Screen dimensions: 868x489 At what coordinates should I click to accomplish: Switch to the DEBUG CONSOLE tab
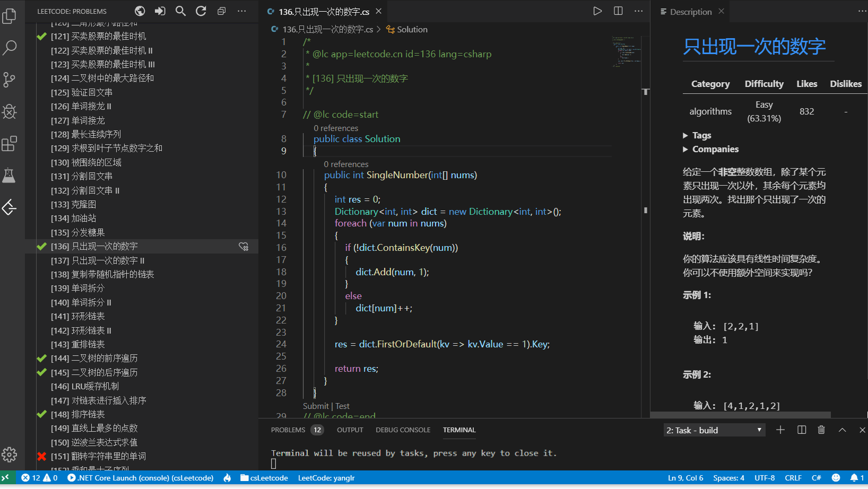(403, 430)
